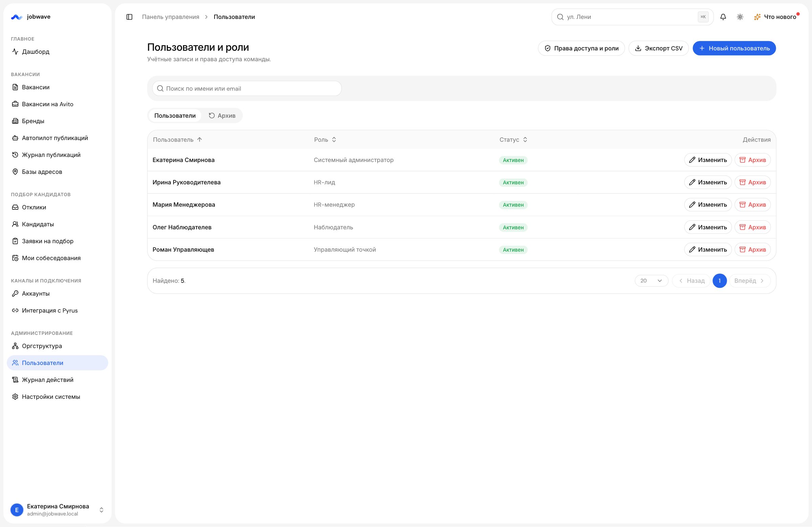Open notifications bell

723,17
